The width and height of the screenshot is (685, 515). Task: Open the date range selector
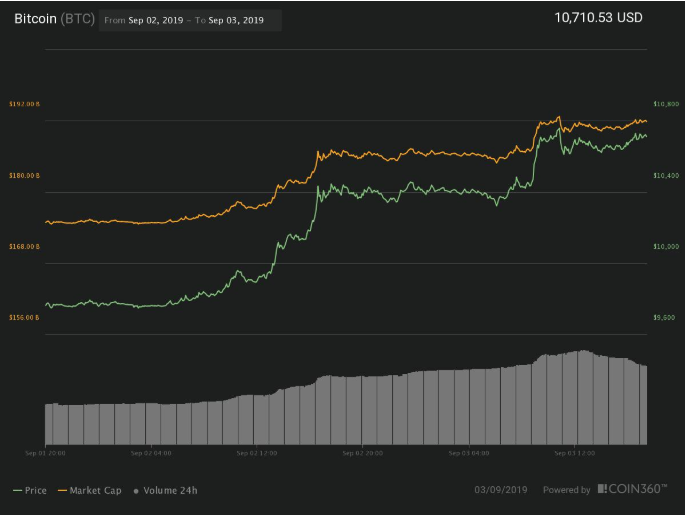point(190,20)
